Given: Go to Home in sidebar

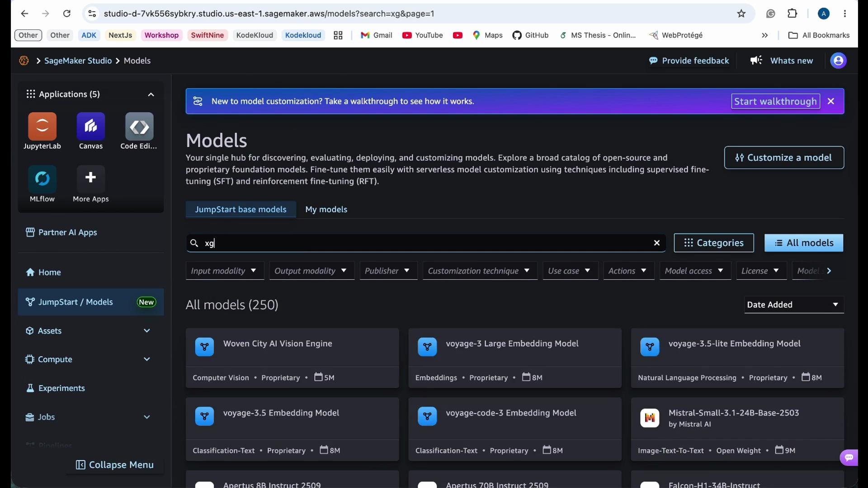Looking at the screenshot, I should pos(43,272).
